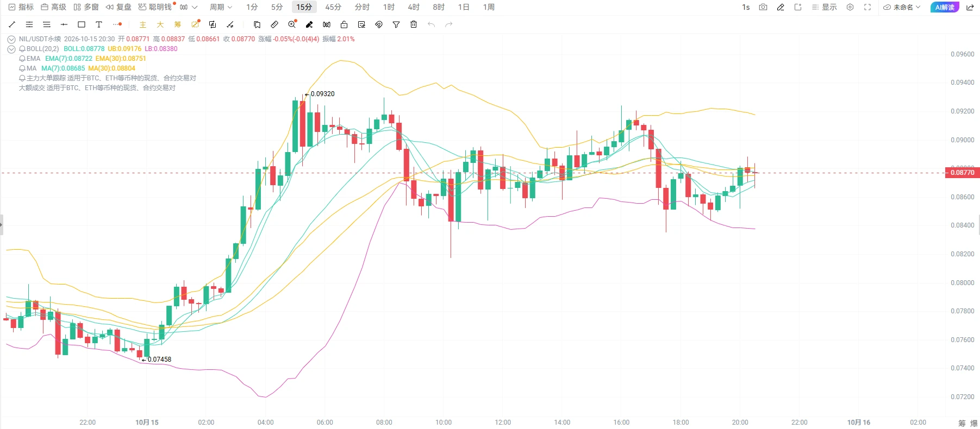Take a chart screenshot with camera icon
The height and width of the screenshot is (429, 980).
(x=763, y=7)
